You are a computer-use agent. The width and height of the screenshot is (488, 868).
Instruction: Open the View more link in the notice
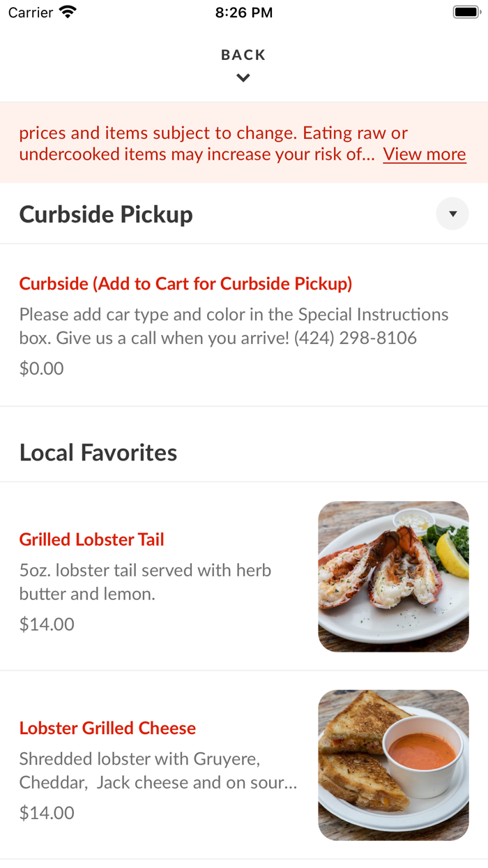coord(424,154)
